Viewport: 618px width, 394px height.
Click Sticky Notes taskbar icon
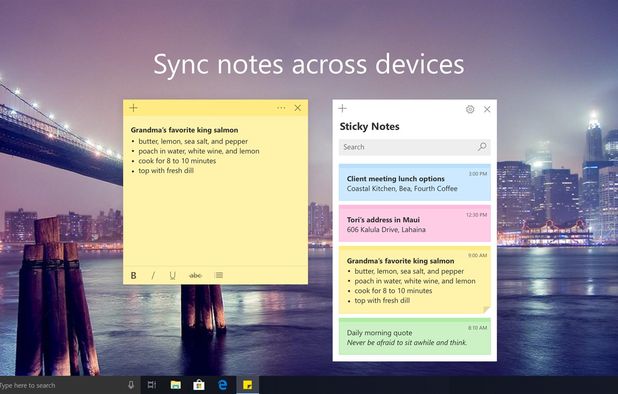click(x=248, y=385)
